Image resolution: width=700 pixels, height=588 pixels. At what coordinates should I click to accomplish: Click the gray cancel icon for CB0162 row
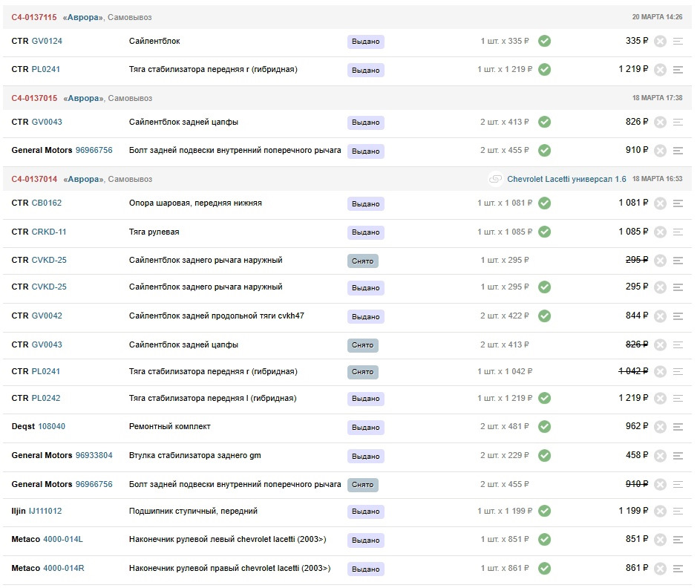coord(660,203)
